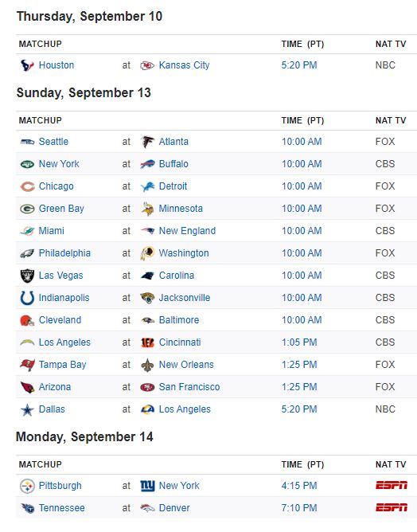Click the Minnesota Vikings logo icon

click(147, 209)
